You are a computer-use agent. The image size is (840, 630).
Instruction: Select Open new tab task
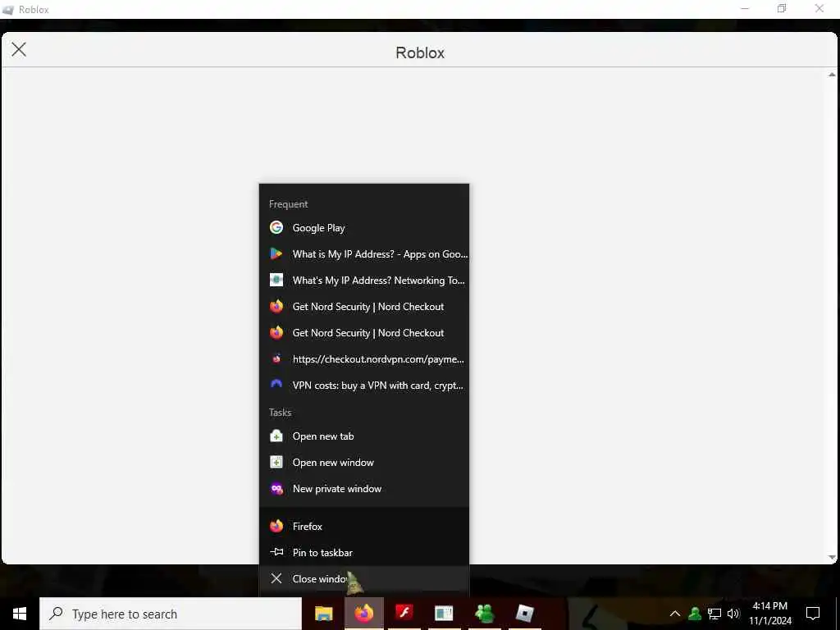point(363,436)
